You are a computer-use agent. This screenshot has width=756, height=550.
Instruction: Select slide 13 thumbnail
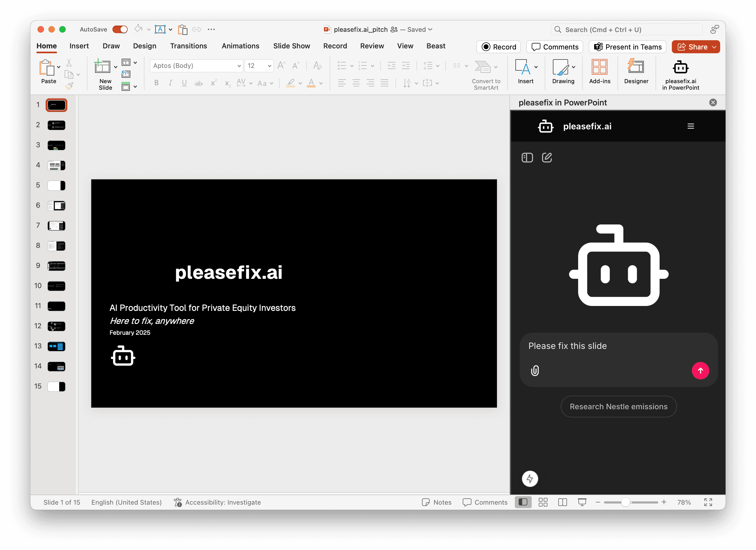56,346
